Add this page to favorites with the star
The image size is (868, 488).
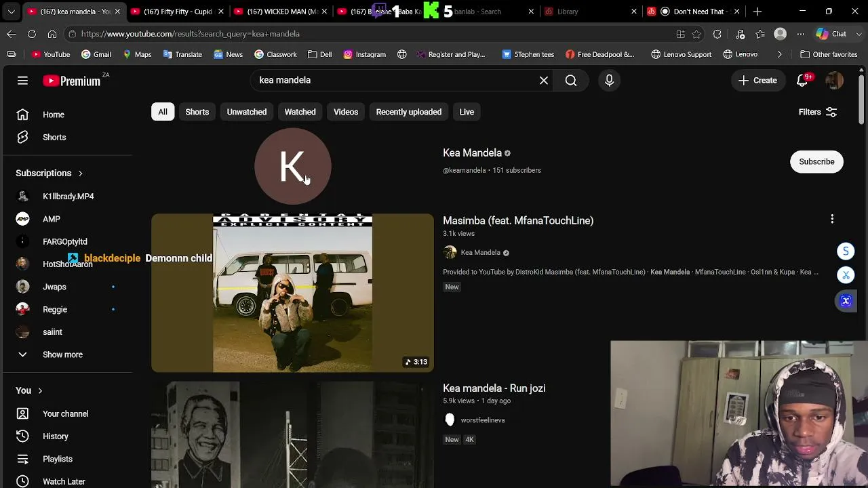(696, 34)
